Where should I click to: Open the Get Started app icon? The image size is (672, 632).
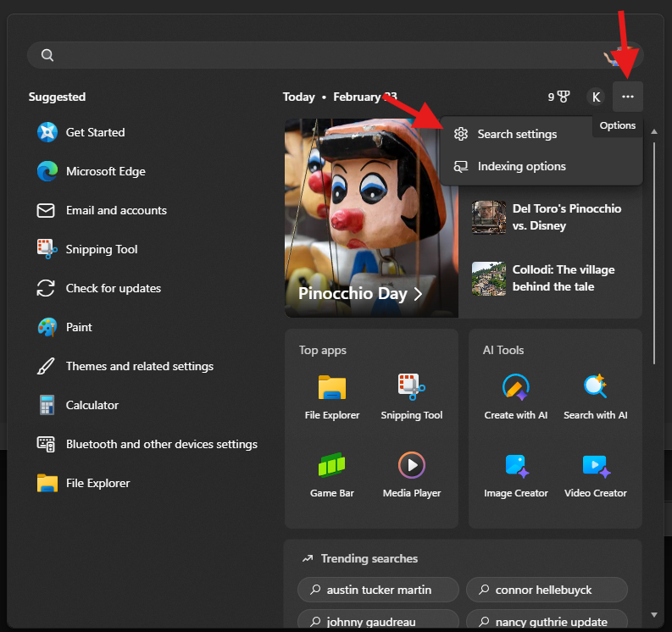[x=47, y=132]
